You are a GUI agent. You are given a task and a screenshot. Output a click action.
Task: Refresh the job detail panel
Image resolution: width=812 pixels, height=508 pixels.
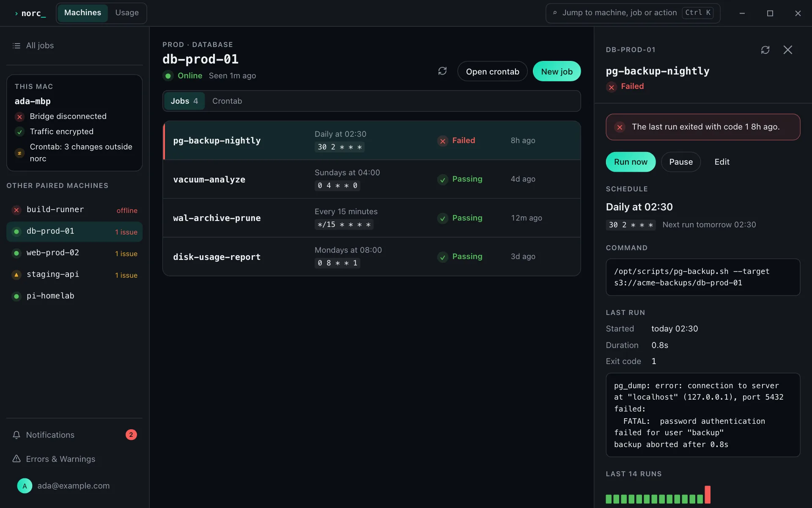pos(765,50)
